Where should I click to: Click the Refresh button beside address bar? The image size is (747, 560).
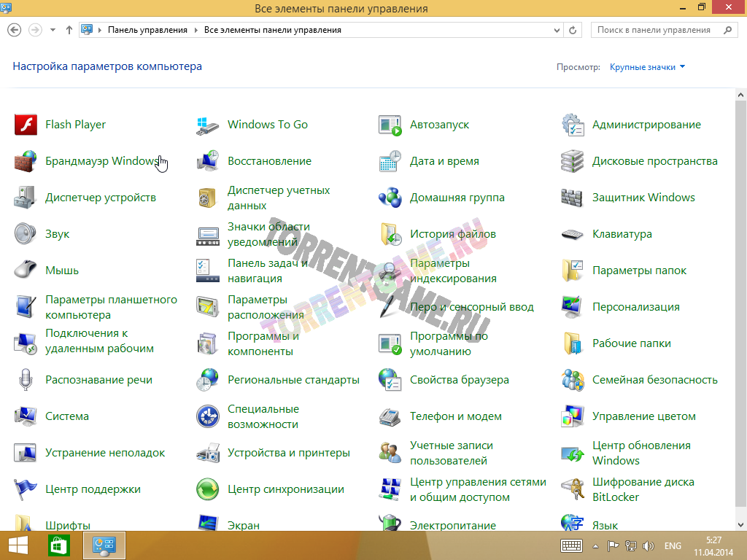(573, 30)
